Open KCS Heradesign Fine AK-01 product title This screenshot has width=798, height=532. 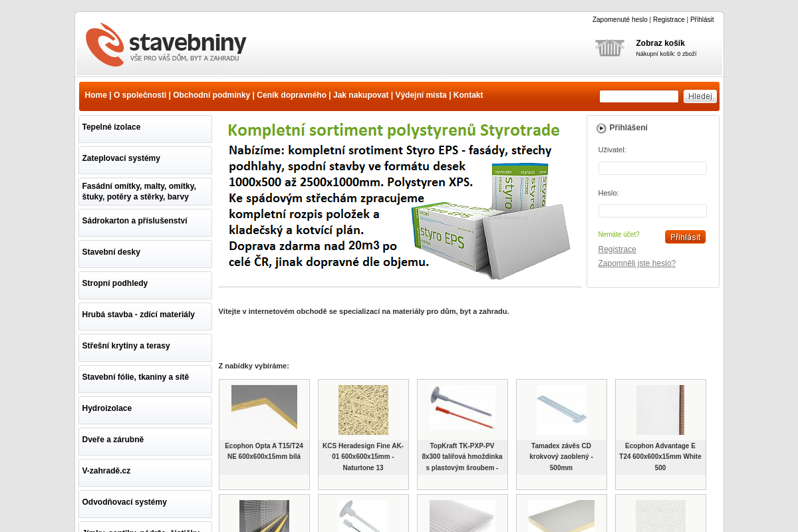tap(363, 457)
